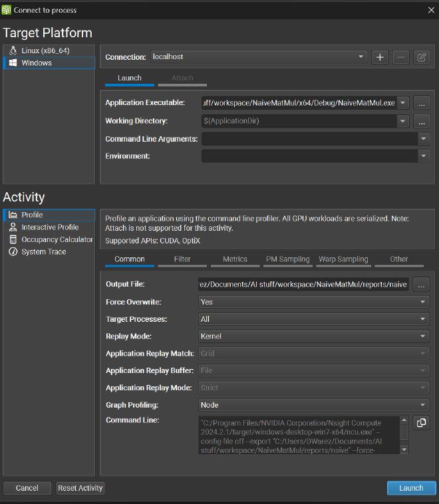This screenshot has width=439, height=504.
Task: Open the Replay Mode dropdown
Action: pyautogui.click(x=314, y=336)
